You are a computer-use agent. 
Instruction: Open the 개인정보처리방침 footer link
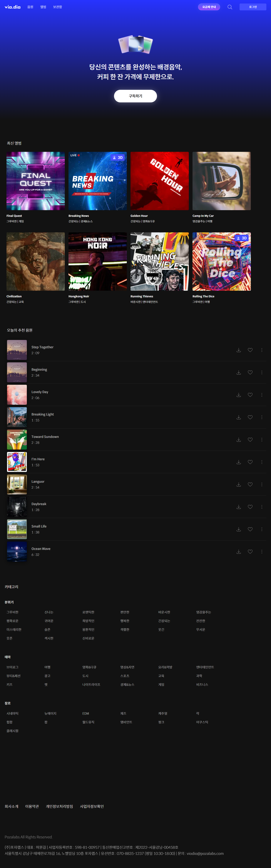point(59,806)
